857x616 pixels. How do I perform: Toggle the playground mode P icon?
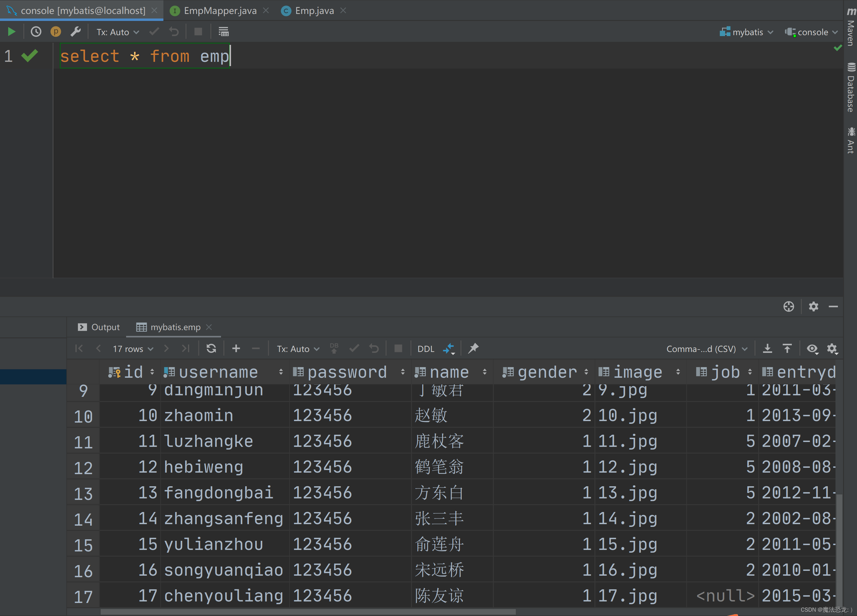[x=55, y=32]
